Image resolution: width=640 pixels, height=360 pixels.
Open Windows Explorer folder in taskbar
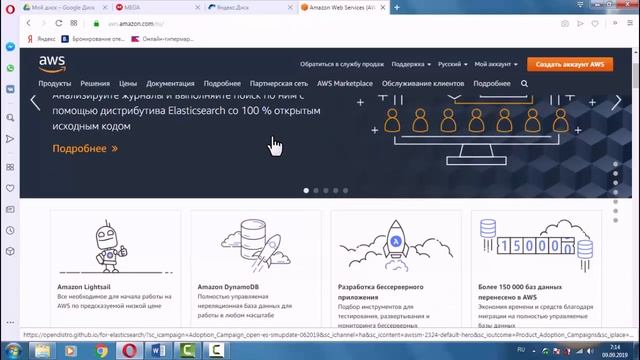tap(42, 351)
